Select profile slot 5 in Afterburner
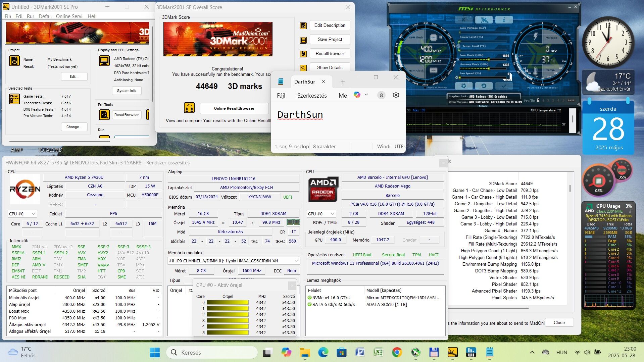Screen dimensions: 644x362 [563, 100]
